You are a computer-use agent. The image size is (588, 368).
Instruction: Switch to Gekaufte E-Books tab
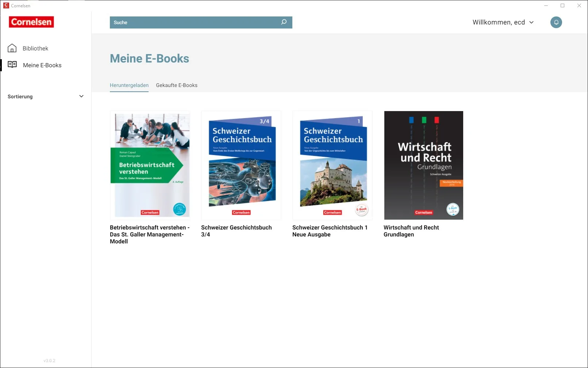pyautogui.click(x=177, y=85)
